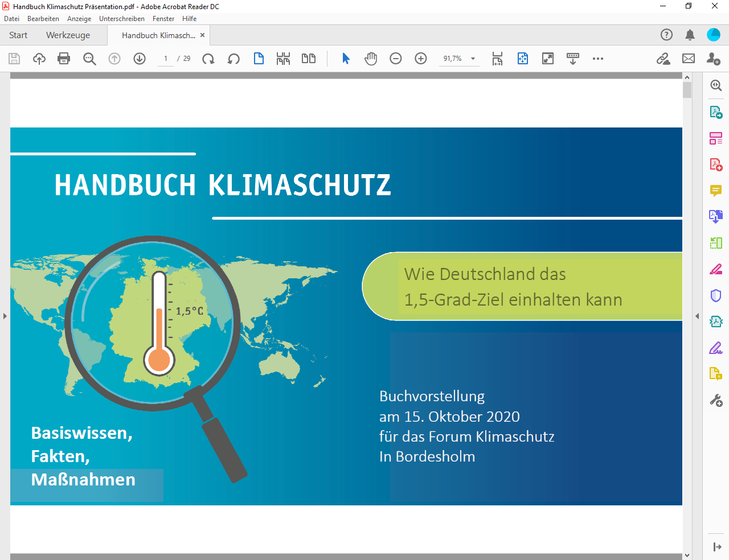Open the zoom search tool in right pane
The width and height of the screenshot is (729, 560).
pyautogui.click(x=716, y=85)
